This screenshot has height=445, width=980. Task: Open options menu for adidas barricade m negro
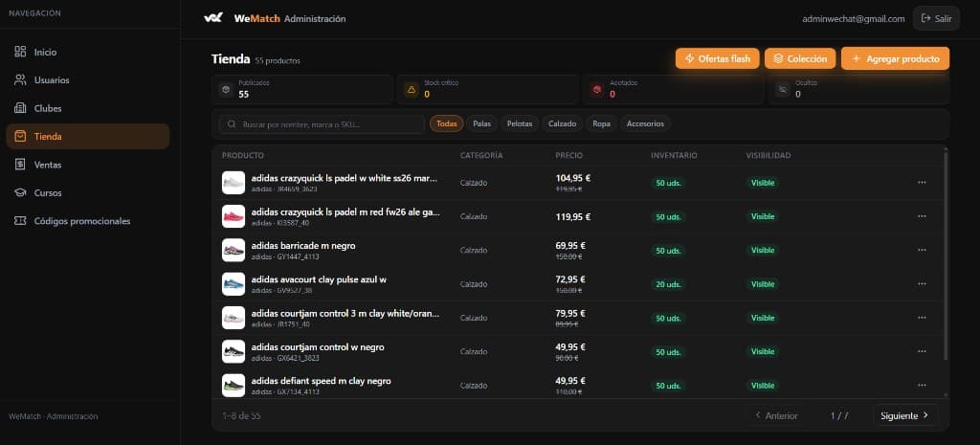click(922, 250)
